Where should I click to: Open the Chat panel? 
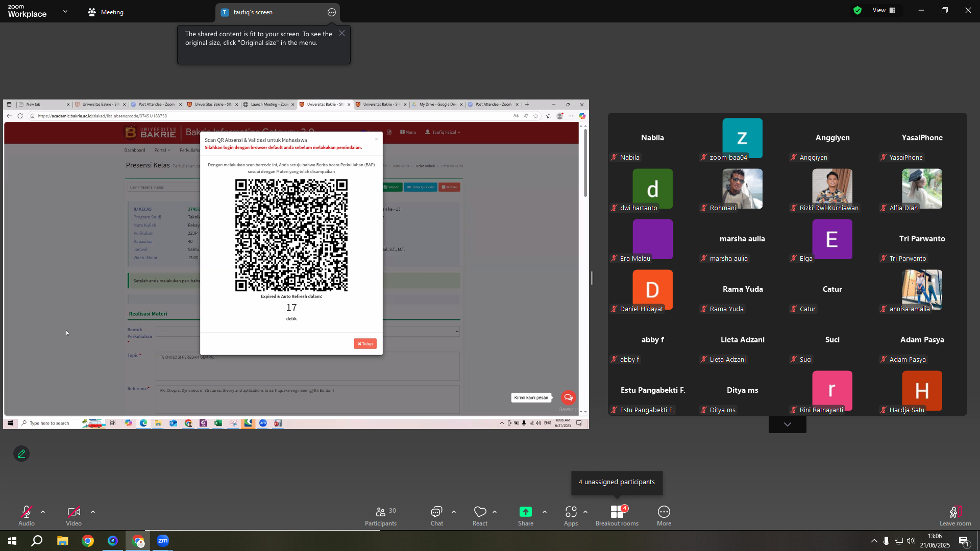point(436,516)
